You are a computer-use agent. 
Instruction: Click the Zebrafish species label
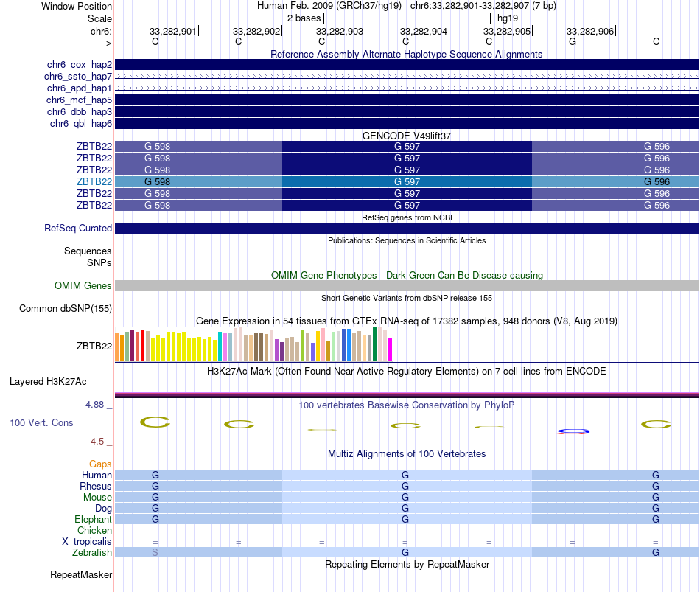[92, 553]
